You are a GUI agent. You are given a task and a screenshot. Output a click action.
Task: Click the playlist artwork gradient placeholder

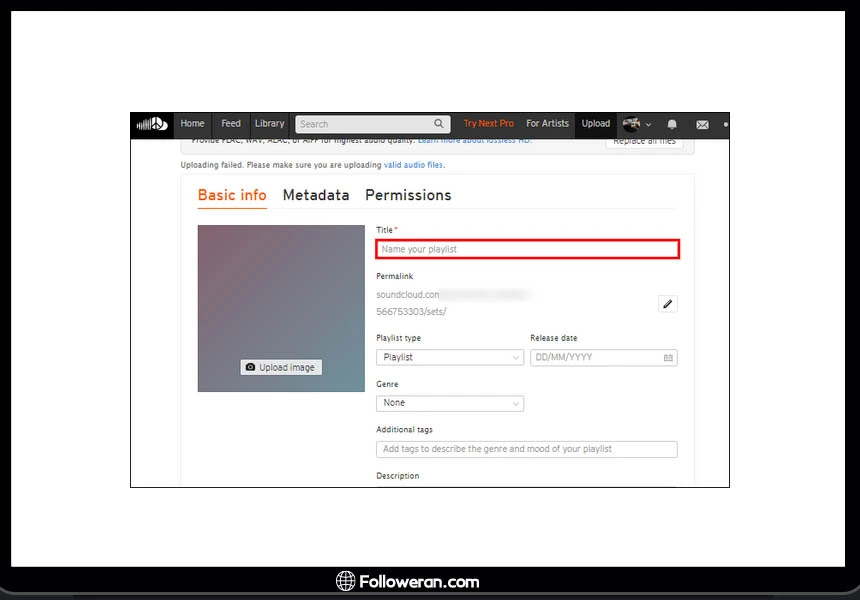point(281,290)
